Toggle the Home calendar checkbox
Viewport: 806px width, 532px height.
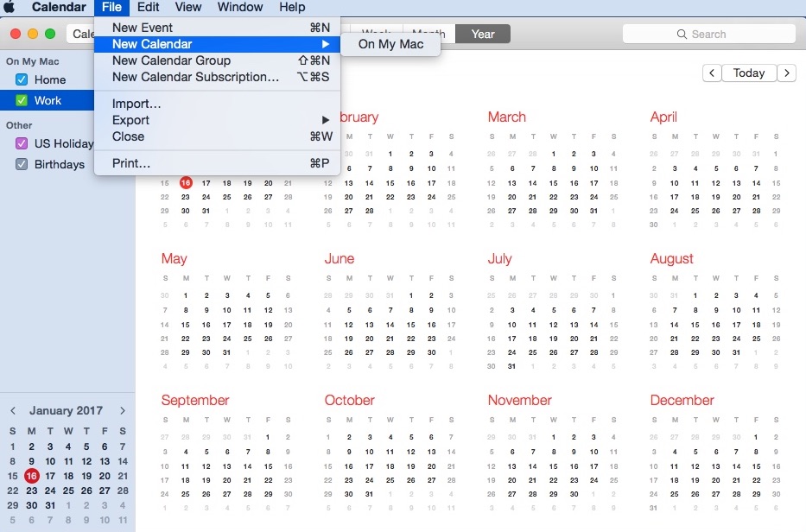pos(22,79)
